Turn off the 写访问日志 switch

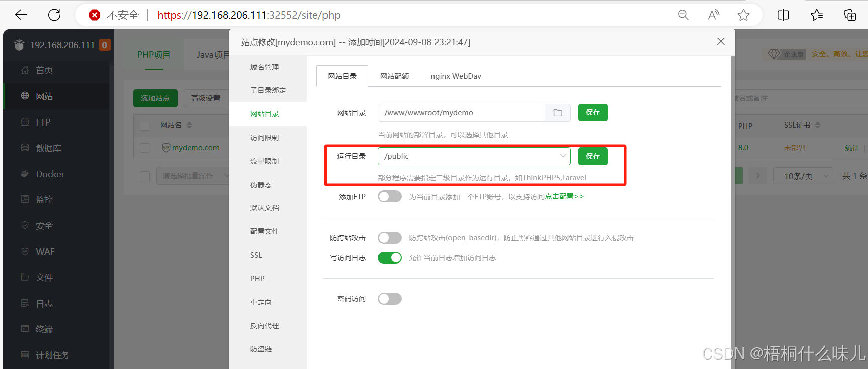click(x=390, y=258)
